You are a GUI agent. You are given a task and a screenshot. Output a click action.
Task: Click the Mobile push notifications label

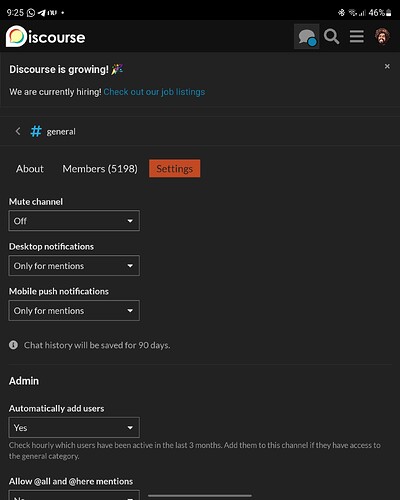[x=59, y=291]
